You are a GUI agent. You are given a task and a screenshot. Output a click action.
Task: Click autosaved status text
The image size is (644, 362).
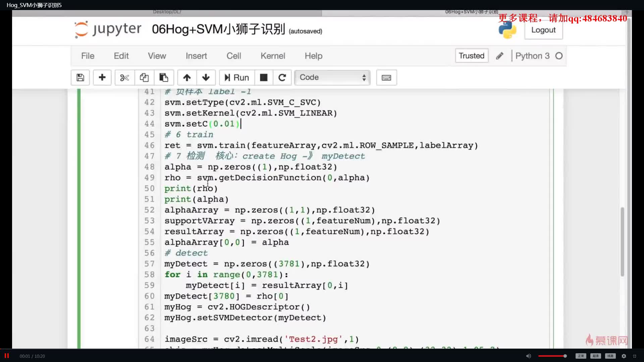[x=305, y=31]
